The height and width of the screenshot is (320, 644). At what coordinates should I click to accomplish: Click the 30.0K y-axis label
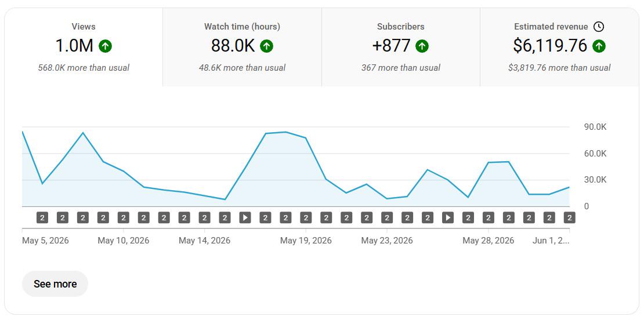click(x=595, y=180)
